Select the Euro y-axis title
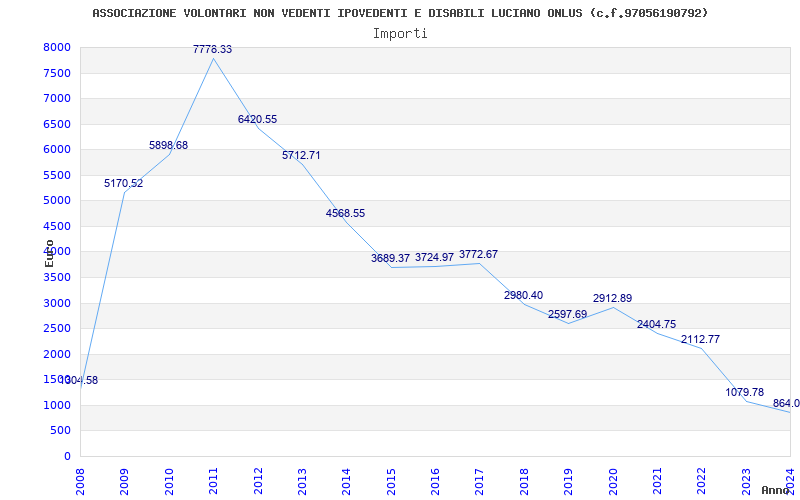The height and width of the screenshot is (500, 800). coord(49,253)
